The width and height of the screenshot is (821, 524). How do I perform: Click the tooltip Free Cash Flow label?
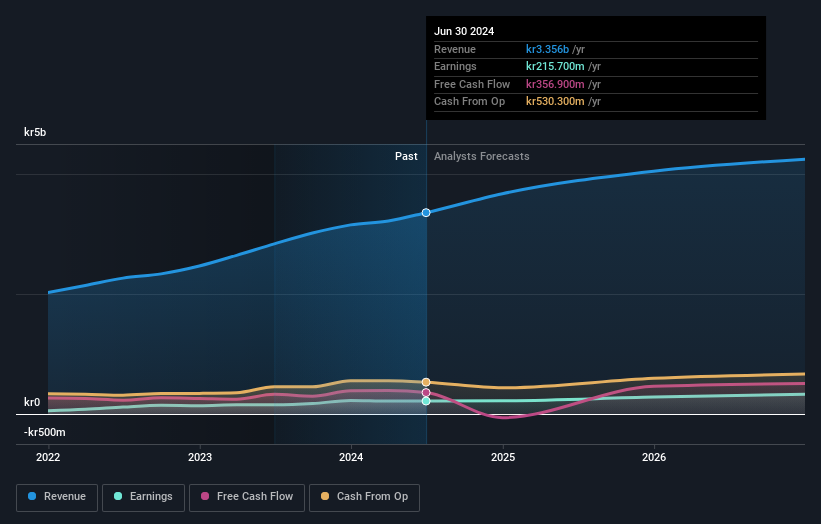(472, 84)
